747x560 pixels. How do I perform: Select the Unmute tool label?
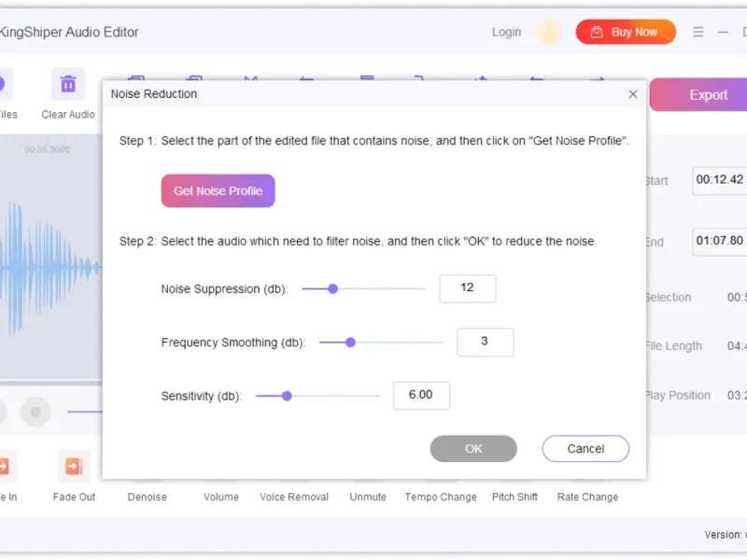368,497
